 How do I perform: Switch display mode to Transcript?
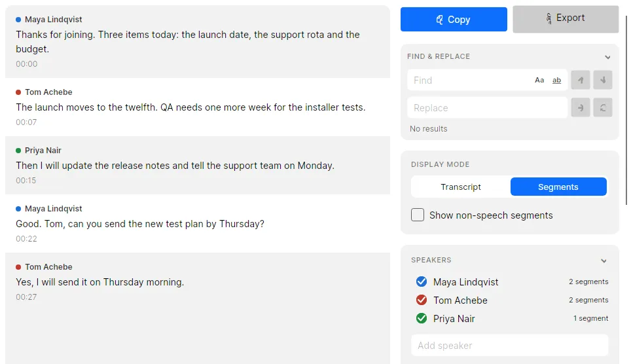(461, 187)
